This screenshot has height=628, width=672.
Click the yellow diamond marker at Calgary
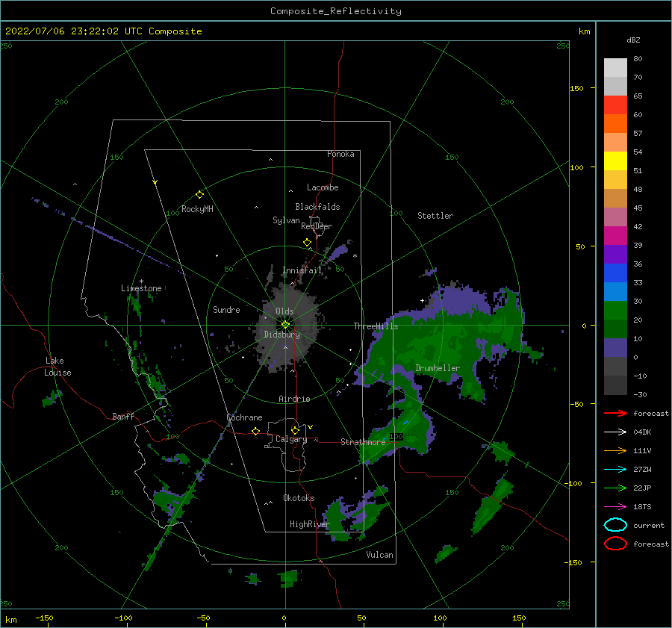click(x=295, y=430)
